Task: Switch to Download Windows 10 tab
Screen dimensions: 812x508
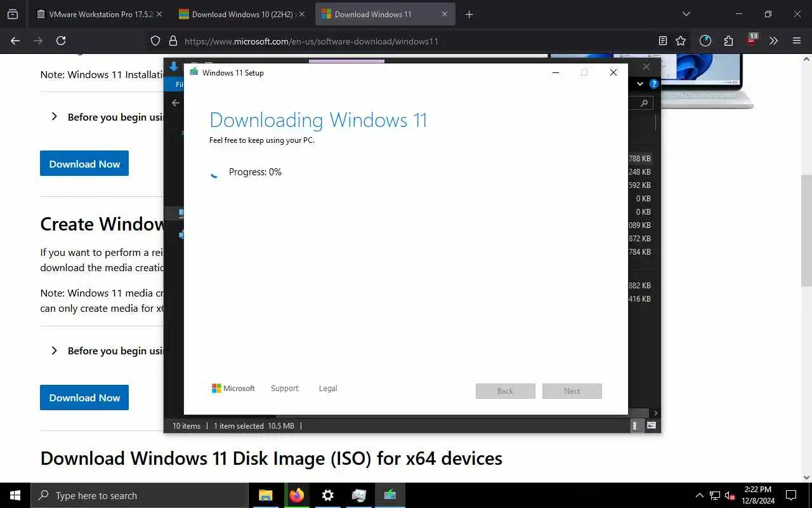Action: pyautogui.click(x=242, y=14)
